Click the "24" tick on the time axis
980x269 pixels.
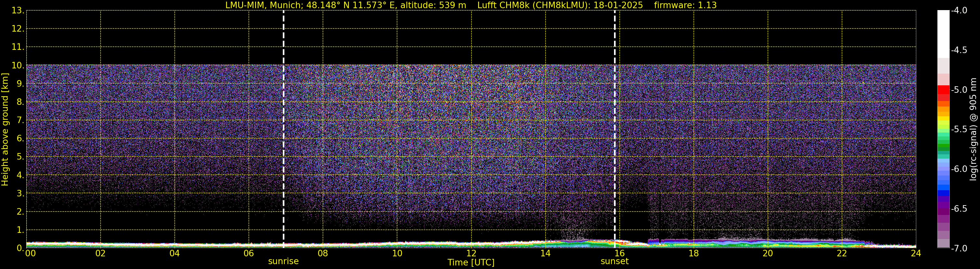click(916, 254)
